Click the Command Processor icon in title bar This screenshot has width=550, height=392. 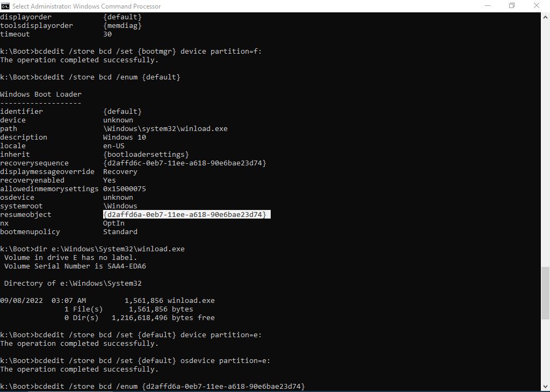[5, 6]
